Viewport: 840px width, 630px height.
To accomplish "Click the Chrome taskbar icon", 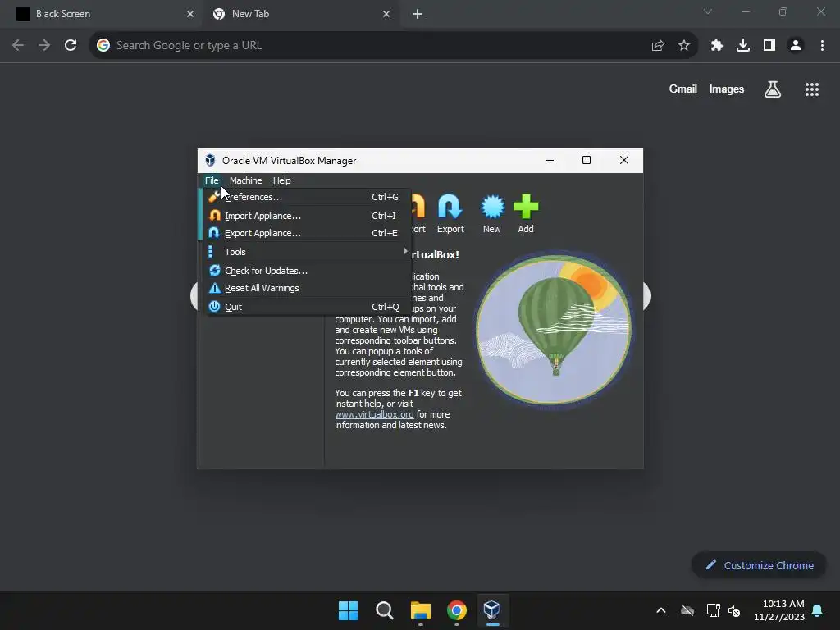I will point(456,610).
